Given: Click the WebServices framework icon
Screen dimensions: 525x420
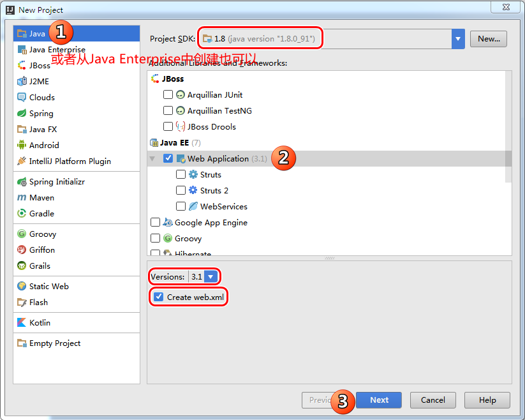Looking at the screenshot, I should (193, 206).
